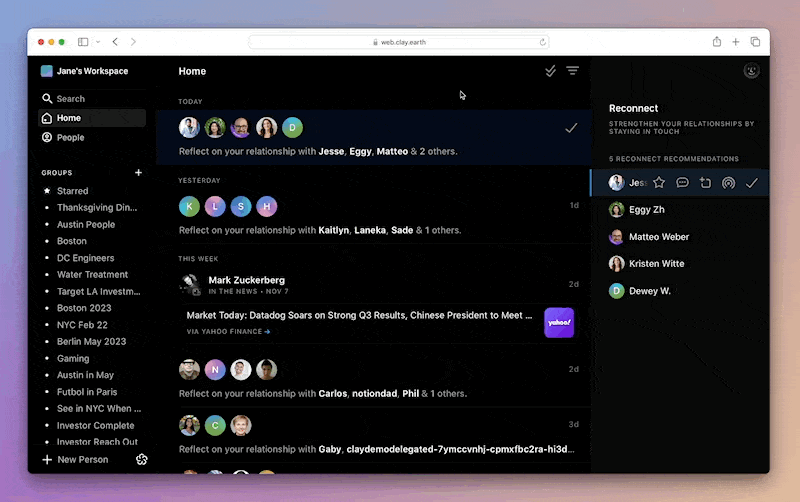Click the double-checkmark mark all done icon
Viewport: 800px width, 502px height.
pos(550,71)
